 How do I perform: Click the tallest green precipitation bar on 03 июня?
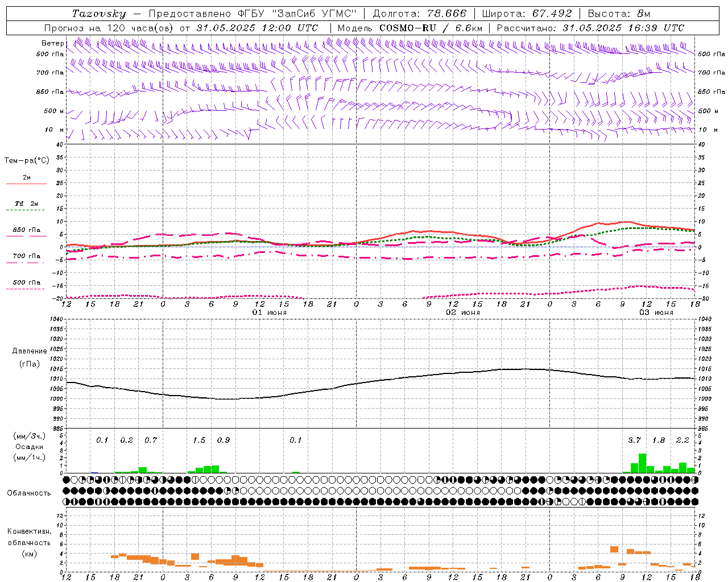pyautogui.click(x=642, y=463)
